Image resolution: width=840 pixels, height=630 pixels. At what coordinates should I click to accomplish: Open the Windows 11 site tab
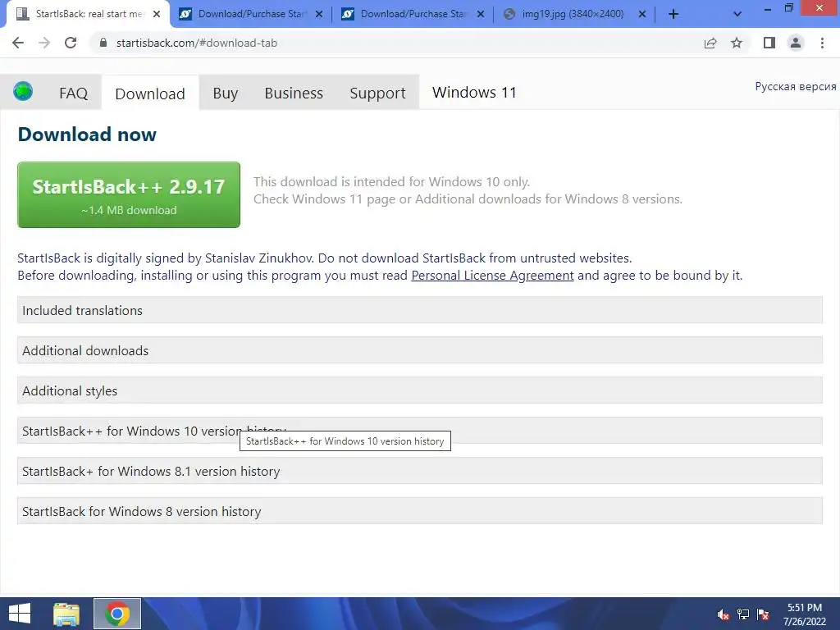pos(474,93)
